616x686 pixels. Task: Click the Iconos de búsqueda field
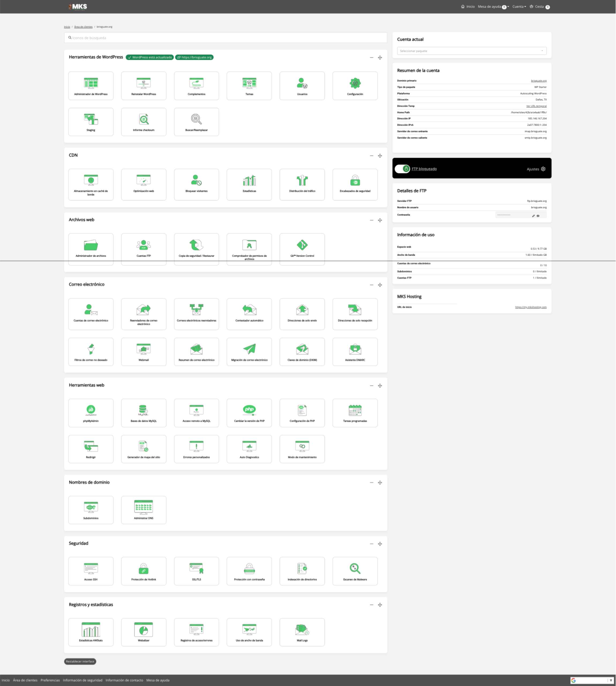226,38
